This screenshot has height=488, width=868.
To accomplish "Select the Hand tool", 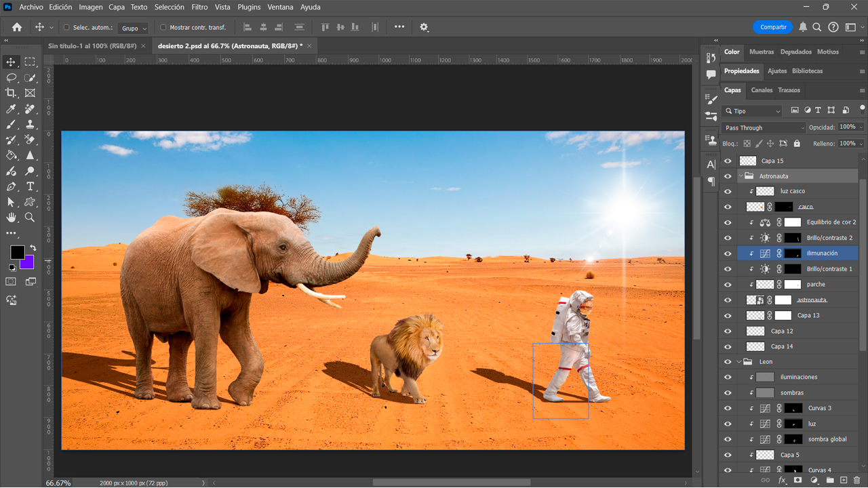I will pos(11,218).
